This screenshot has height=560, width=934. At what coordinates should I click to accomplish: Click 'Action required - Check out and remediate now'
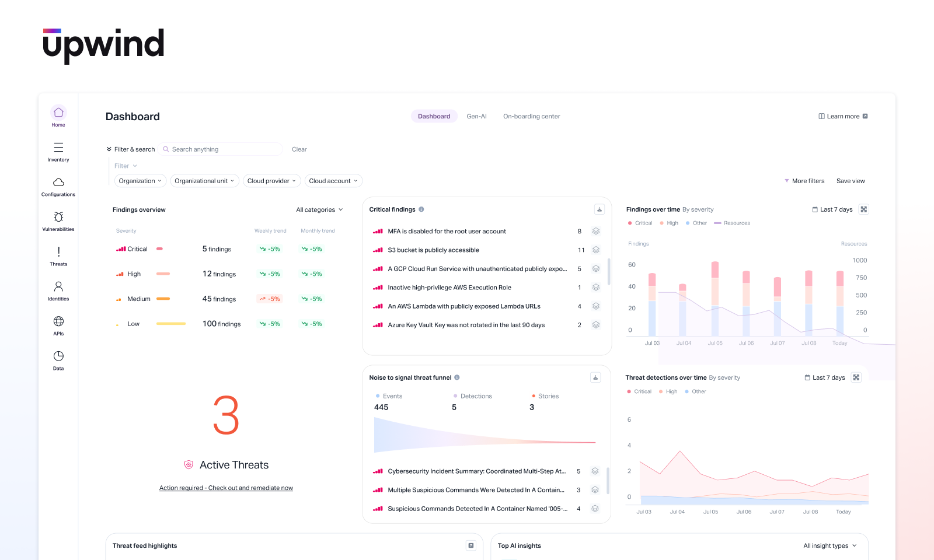pyautogui.click(x=226, y=488)
